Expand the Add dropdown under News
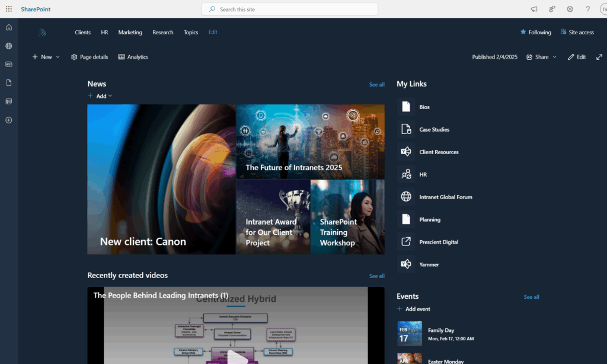The height and width of the screenshot is (364, 607). point(100,96)
